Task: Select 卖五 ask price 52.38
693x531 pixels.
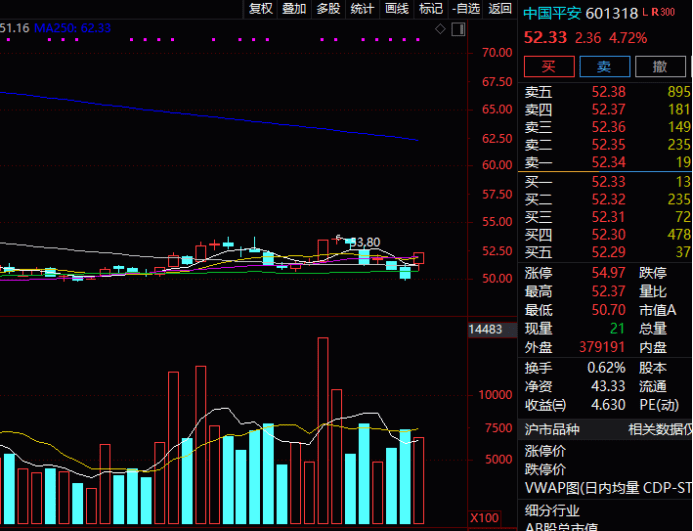Action: pos(609,92)
